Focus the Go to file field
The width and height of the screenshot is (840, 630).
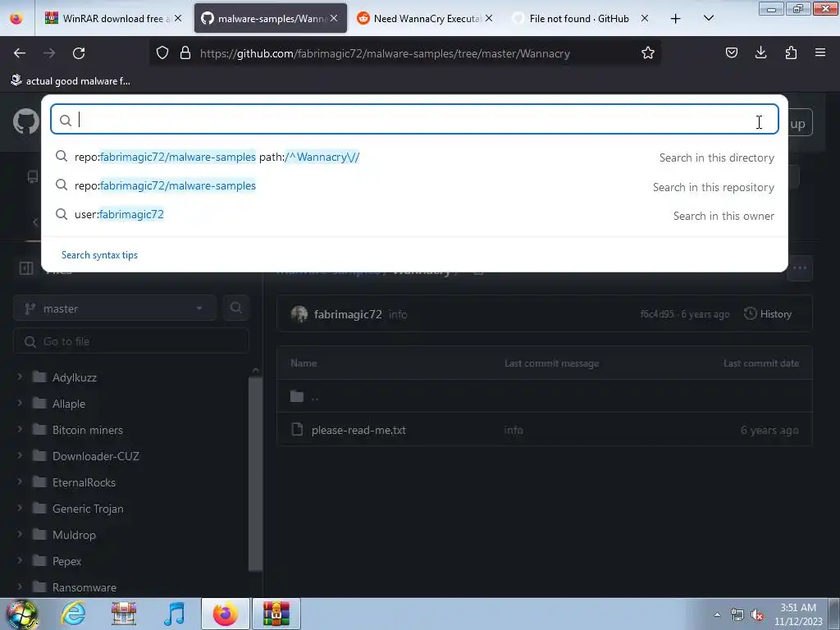pyautogui.click(x=131, y=341)
